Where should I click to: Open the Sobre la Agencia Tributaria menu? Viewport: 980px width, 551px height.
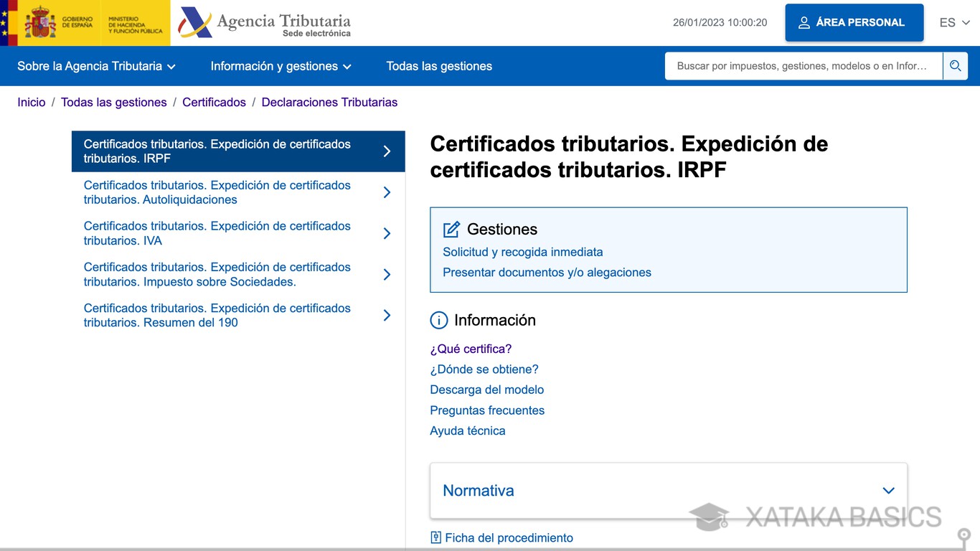tap(96, 66)
